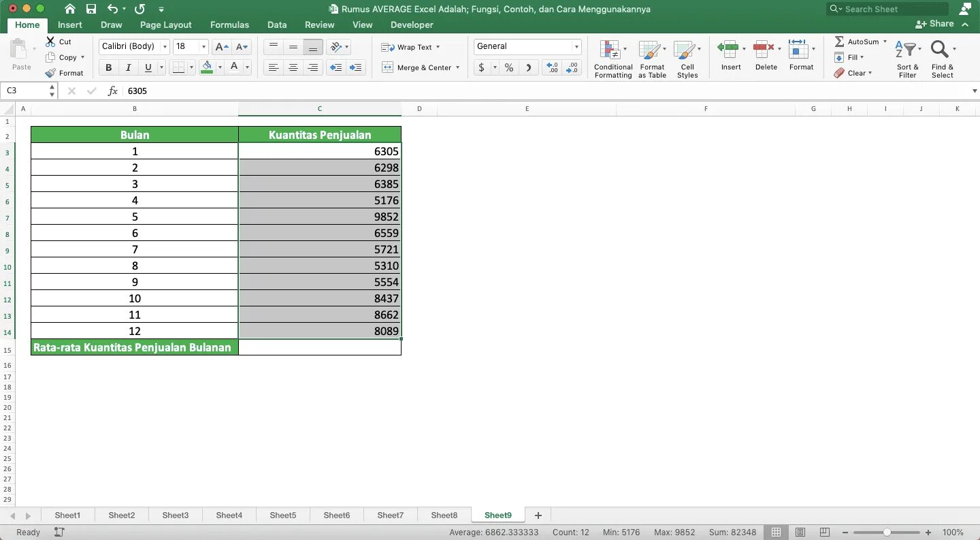Click the AutoSum sigma icon
Screen dimensions: 980x540
point(839,42)
